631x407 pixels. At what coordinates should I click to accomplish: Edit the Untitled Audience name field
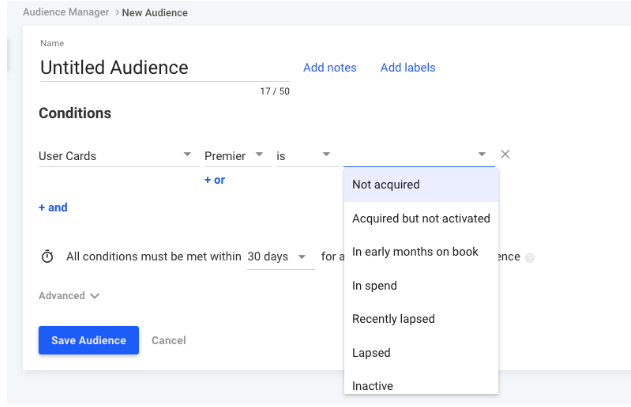164,67
